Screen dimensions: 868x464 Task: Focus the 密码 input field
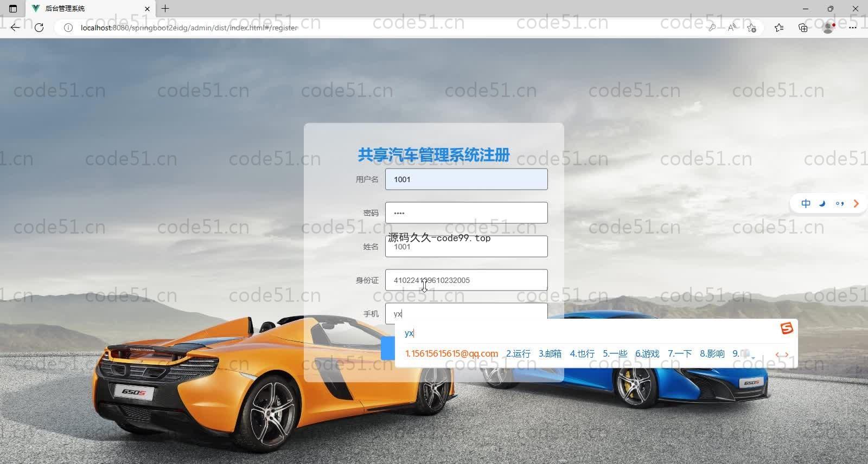pos(467,213)
